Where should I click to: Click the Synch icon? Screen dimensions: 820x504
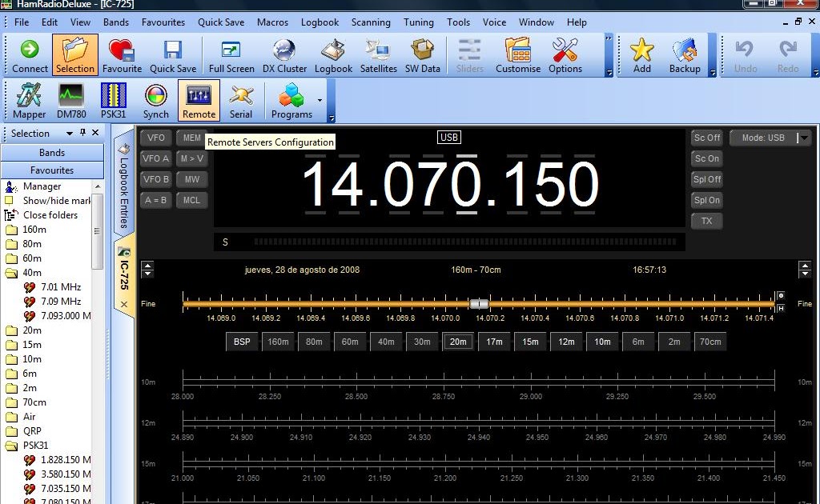155,100
